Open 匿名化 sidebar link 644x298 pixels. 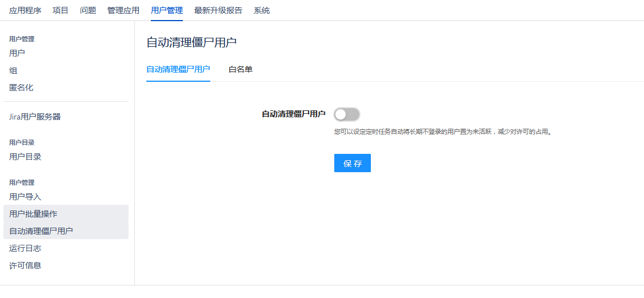(21, 88)
